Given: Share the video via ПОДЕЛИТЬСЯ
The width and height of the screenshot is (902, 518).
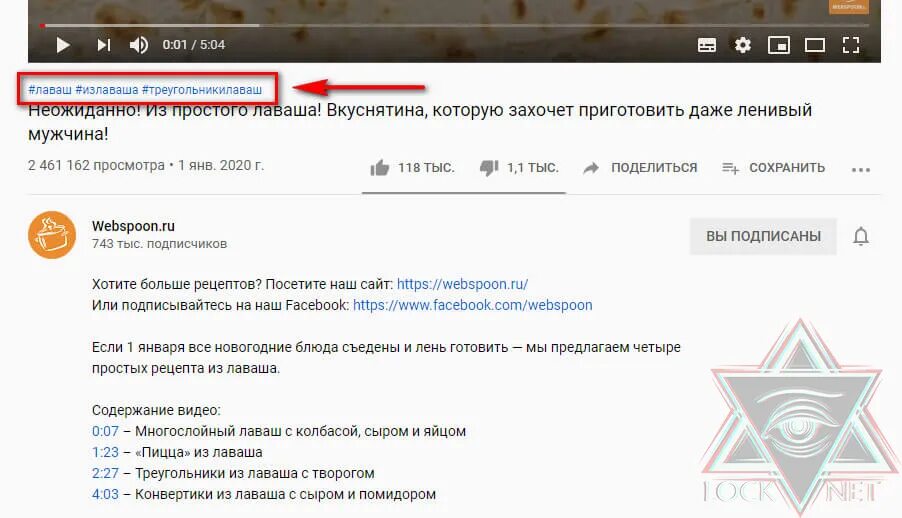Looking at the screenshot, I should (640, 168).
